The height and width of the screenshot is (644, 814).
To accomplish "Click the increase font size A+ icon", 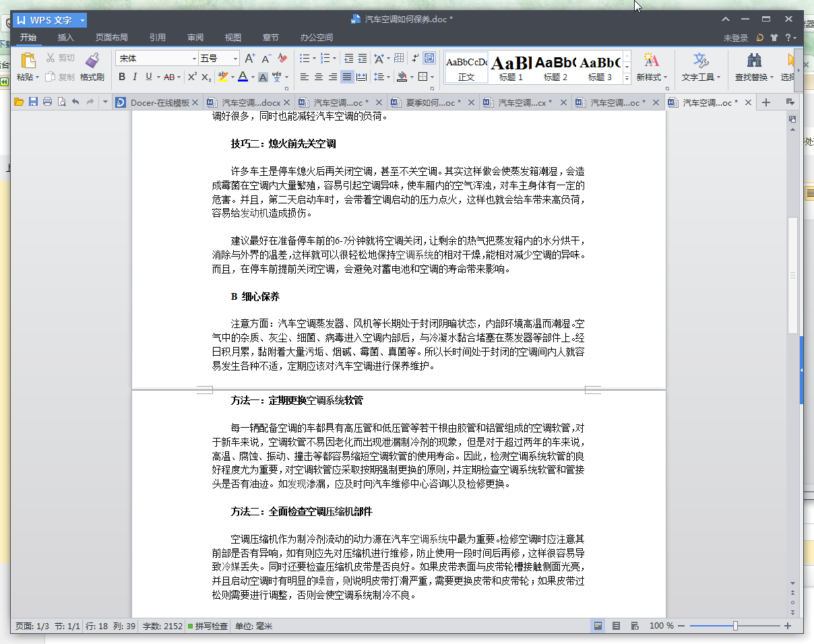I will coord(249,59).
